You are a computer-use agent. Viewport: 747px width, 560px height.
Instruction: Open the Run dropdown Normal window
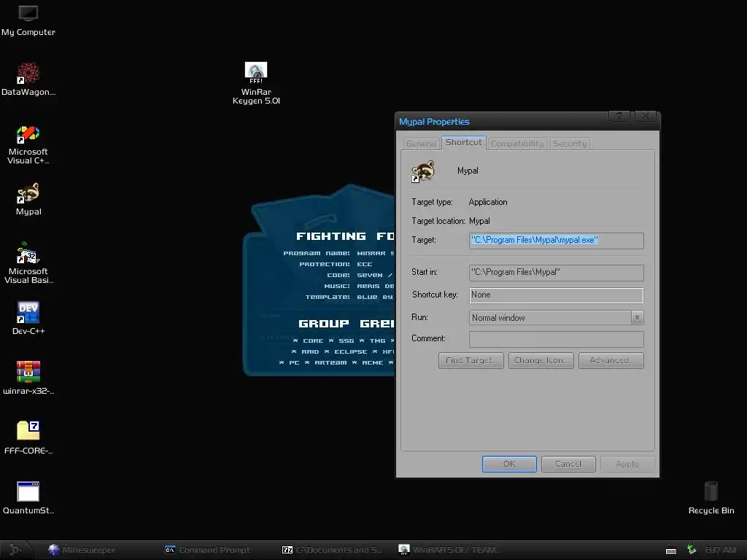[556, 318]
